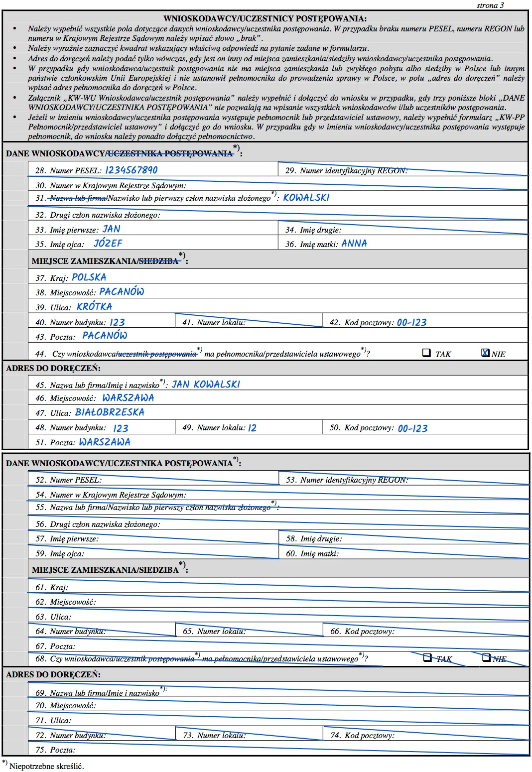Check the TAK box in question 44
532x772 pixels.
pyautogui.click(x=426, y=353)
